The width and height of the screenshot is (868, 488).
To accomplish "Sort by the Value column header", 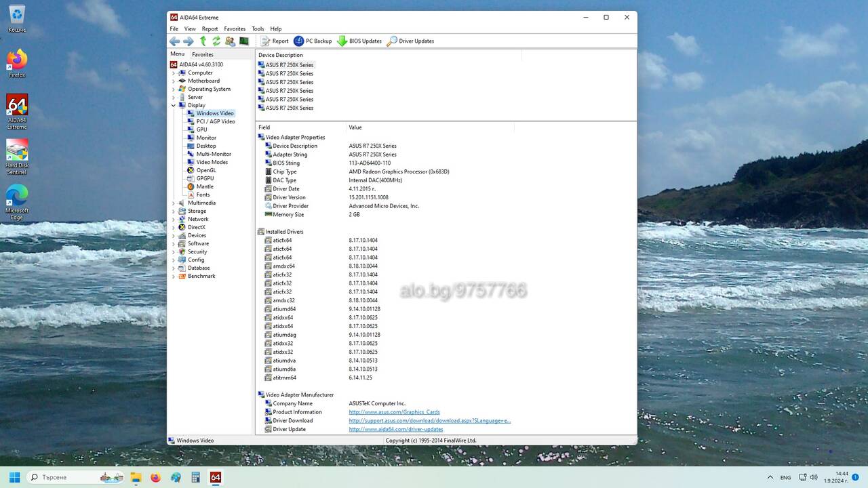I will tap(430, 127).
